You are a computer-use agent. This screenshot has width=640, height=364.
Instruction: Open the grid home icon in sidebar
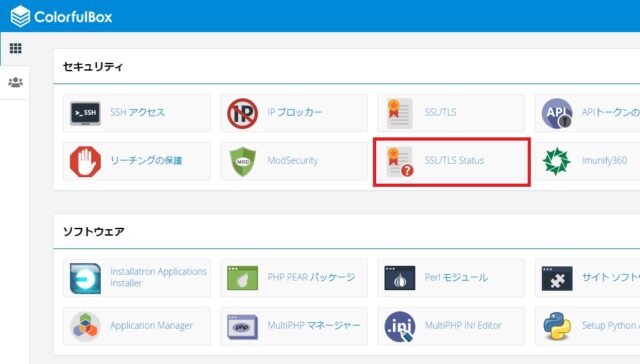click(16, 48)
